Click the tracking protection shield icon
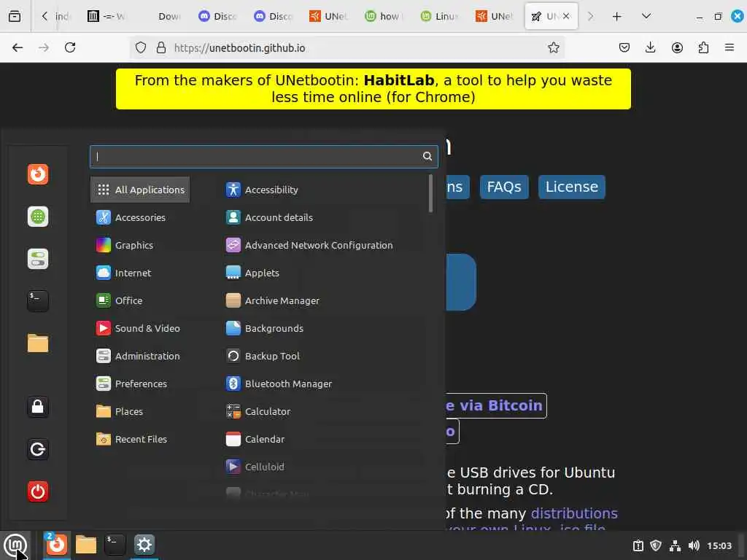 141,47
